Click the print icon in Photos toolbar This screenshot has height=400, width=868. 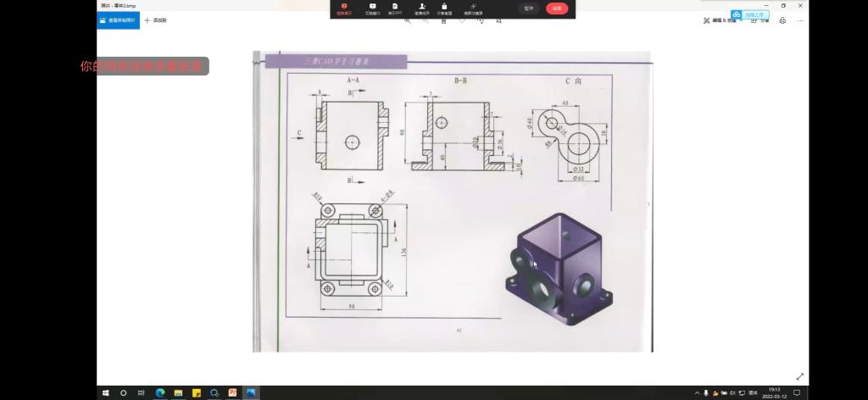click(x=782, y=20)
